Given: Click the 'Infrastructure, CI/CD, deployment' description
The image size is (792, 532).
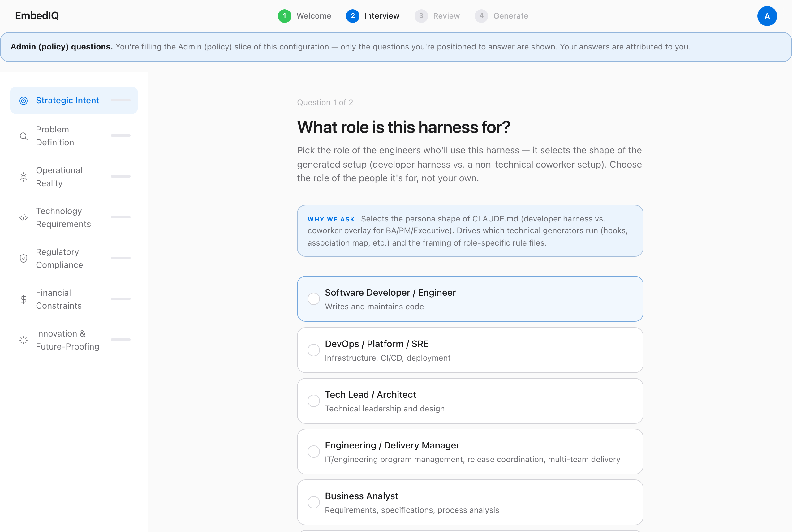Looking at the screenshot, I should [x=388, y=358].
